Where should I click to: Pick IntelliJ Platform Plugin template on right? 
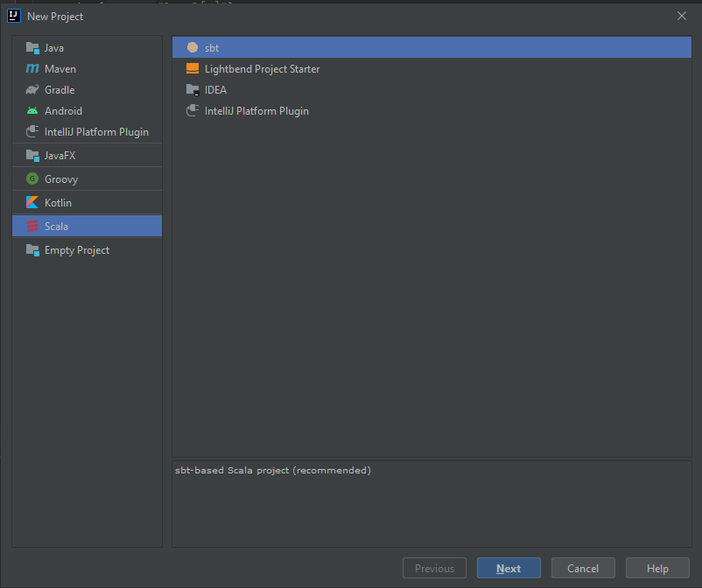(x=256, y=111)
